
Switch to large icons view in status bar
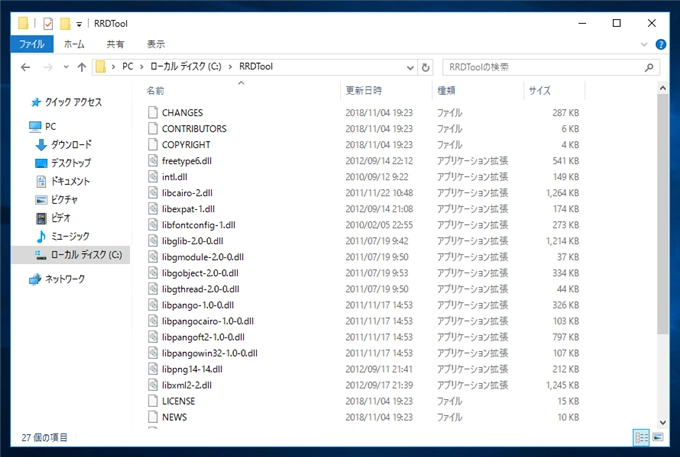point(658,437)
